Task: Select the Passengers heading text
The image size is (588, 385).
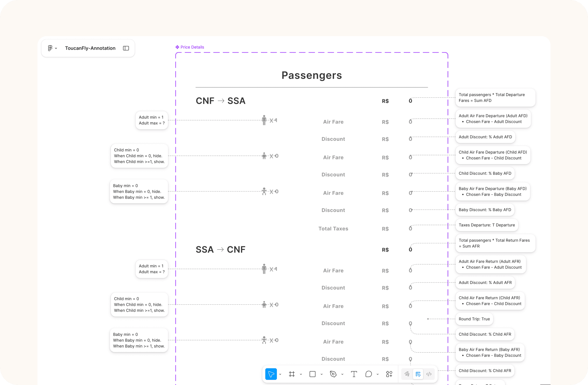Action: [312, 75]
